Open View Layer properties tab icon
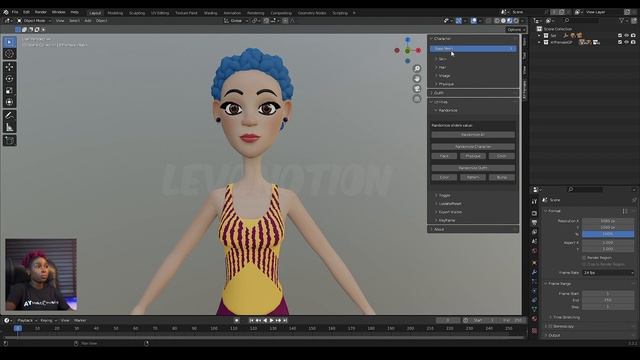Screen dimensions: 640x360 [x=534, y=232]
